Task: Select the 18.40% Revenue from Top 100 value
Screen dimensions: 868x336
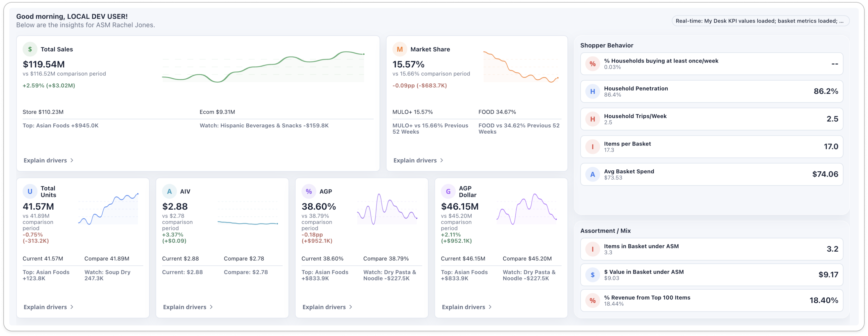Action: tap(824, 300)
